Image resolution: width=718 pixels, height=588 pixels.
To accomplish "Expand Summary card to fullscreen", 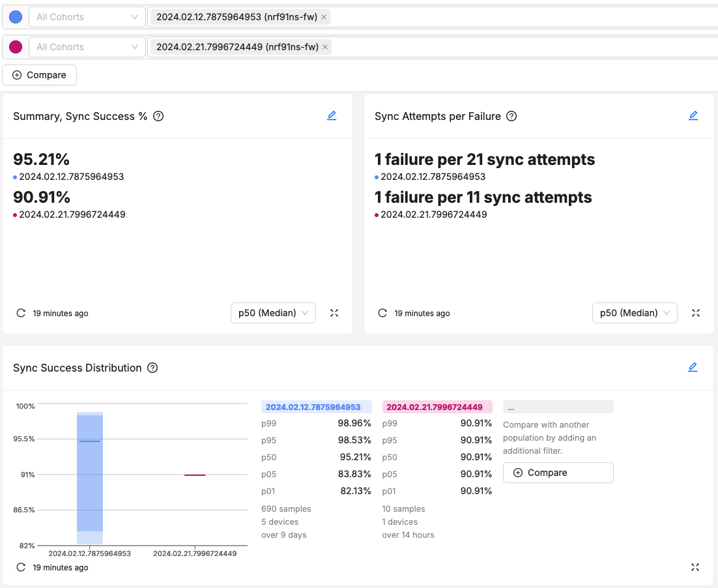I will (x=334, y=313).
